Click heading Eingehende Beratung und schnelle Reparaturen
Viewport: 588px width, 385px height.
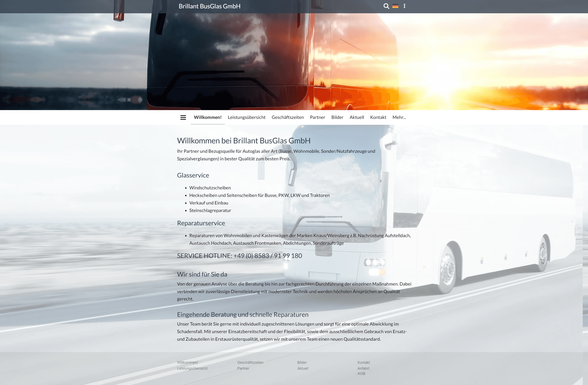coord(243,315)
